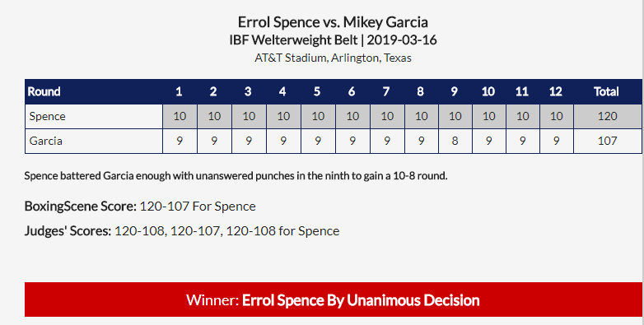The image size is (644, 325).
Task: Click Spence's round 10 score cell
Action: pyautogui.click(x=488, y=117)
